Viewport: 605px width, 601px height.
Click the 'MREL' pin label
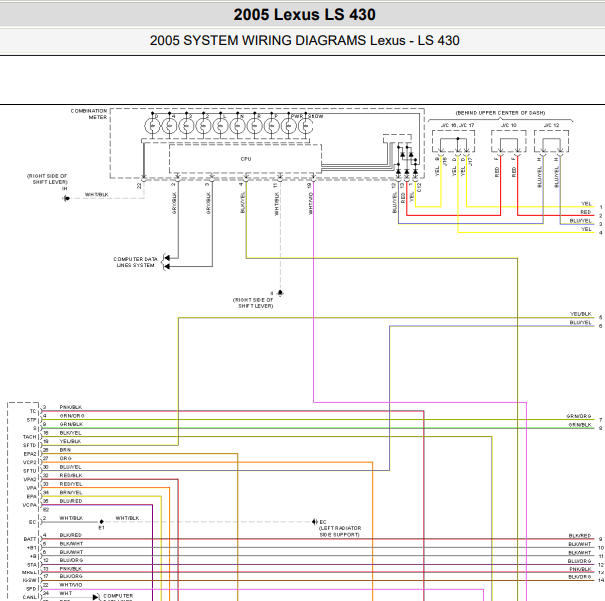pos(29,572)
